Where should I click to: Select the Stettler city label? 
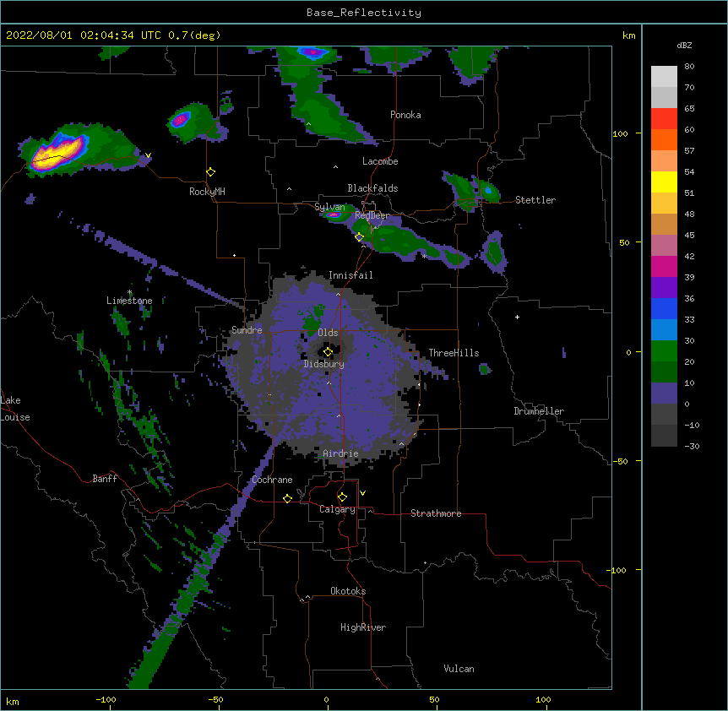[x=535, y=200]
